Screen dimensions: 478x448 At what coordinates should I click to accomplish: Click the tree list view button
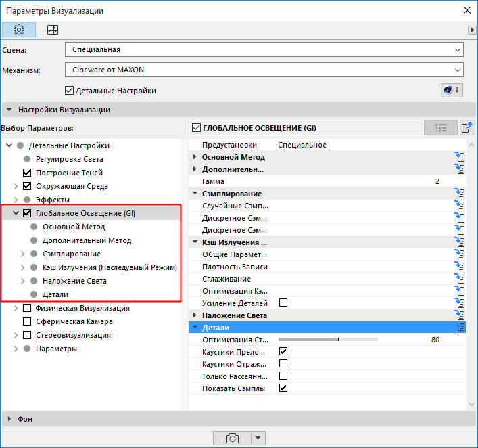[441, 127]
